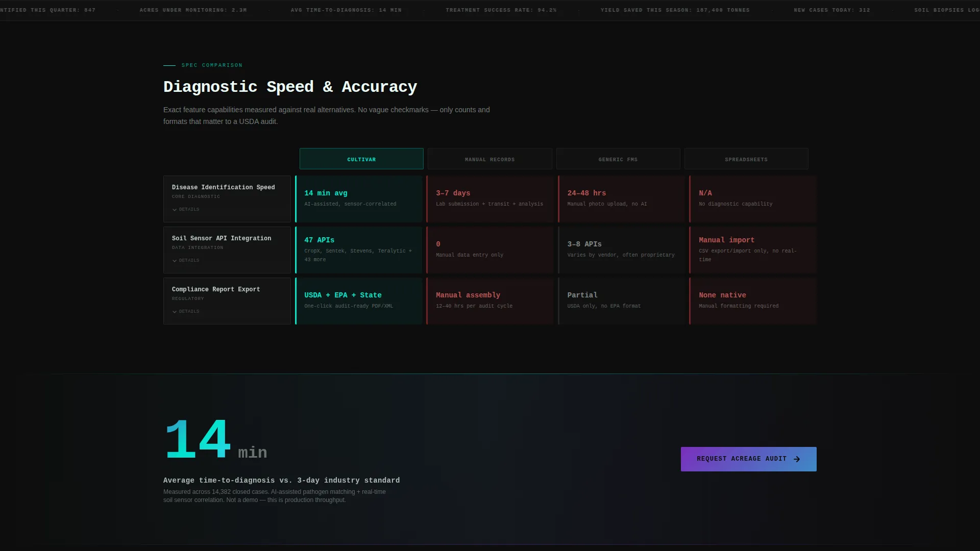Select the Spreadsheets column tab
Image resolution: width=980 pixels, height=551 pixels.
coord(746,159)
